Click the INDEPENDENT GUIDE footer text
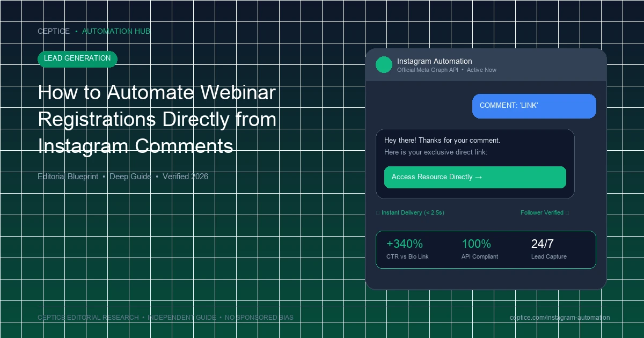This screenshot has height=338, width=644. point(182,318)
